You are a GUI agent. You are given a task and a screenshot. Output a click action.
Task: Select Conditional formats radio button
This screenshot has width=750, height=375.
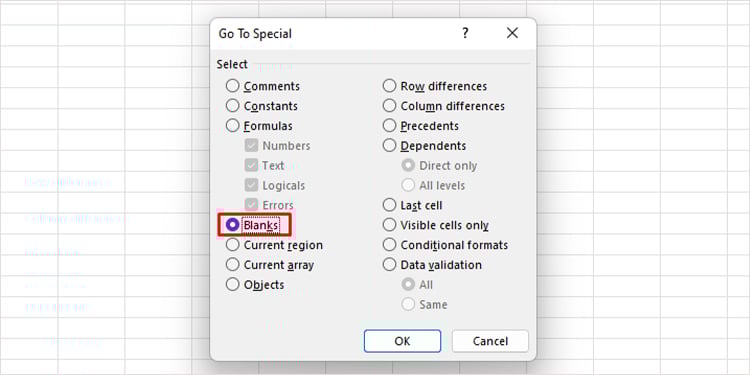coord(445,245)
